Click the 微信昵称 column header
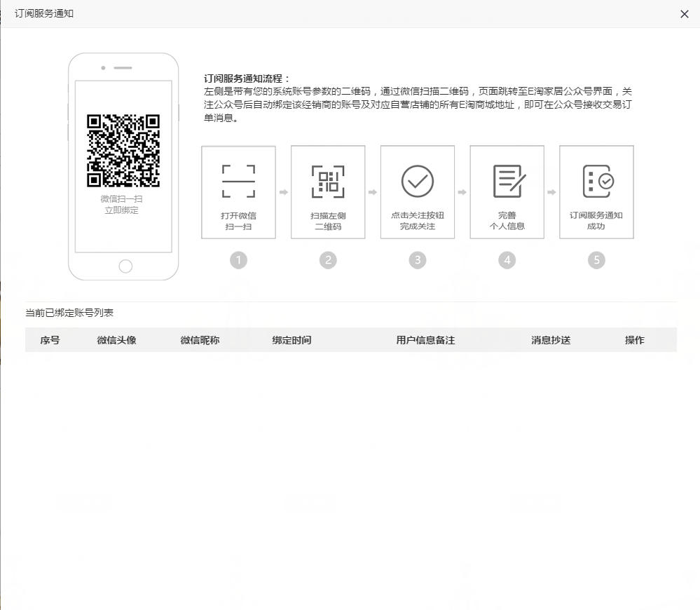700x610 pixels. (200, 340)
